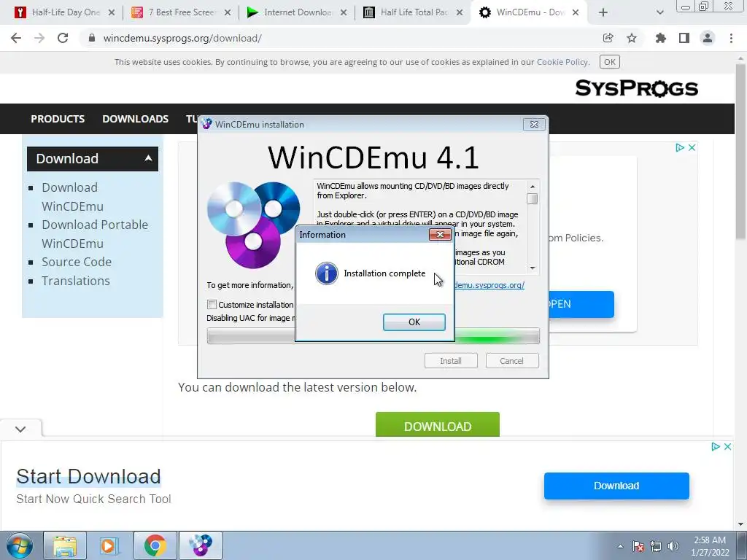The width and height of the screenshot is (747, 560).
Task: Open the tab search dropdown chevron
Action: (x=659, y=12)
